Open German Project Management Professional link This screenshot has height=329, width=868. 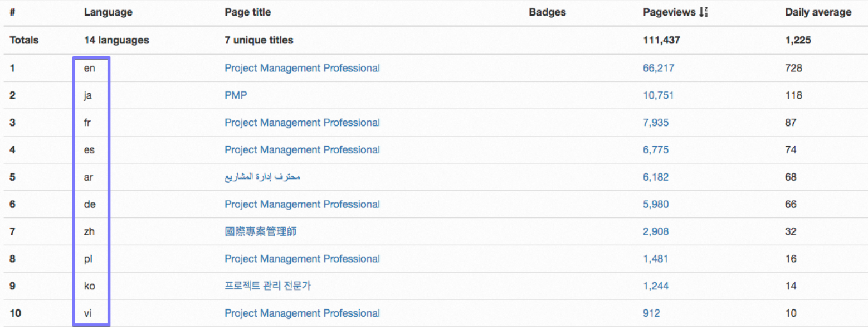[x=302, y=205]
